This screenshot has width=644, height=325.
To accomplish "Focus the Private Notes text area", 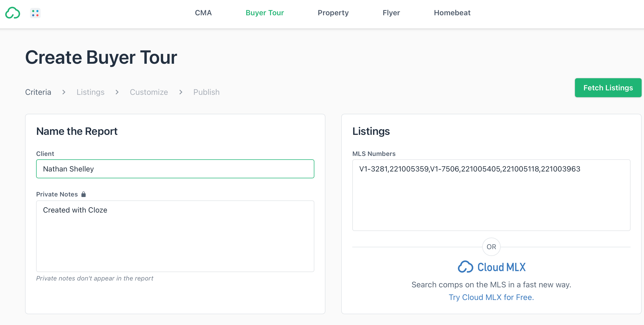I will [175, 236].
